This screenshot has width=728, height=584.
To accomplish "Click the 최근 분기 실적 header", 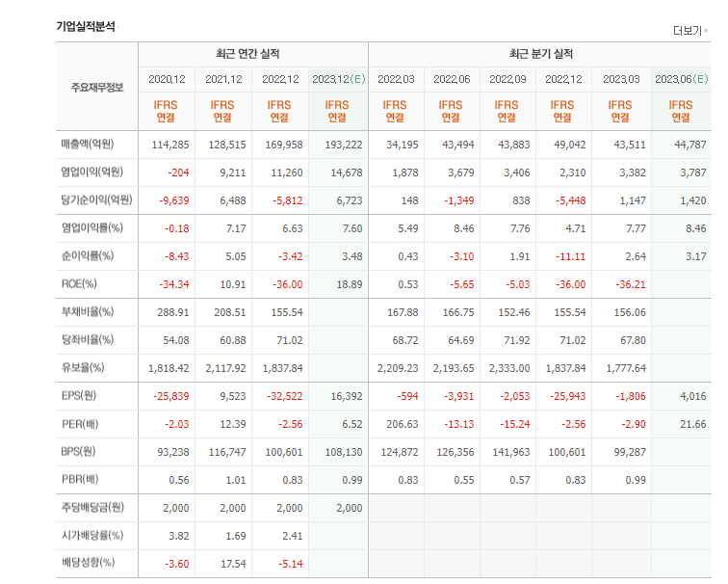I will coord(541,54).
